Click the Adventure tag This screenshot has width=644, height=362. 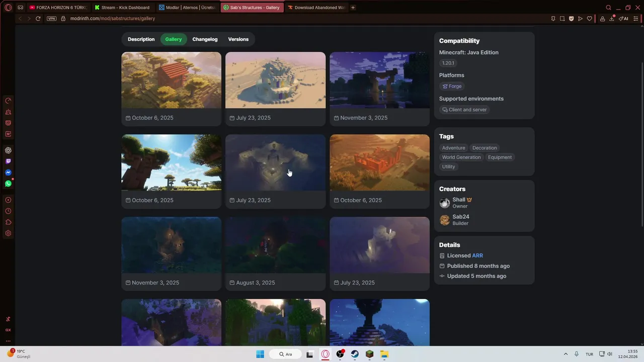[x=453, y=148]
